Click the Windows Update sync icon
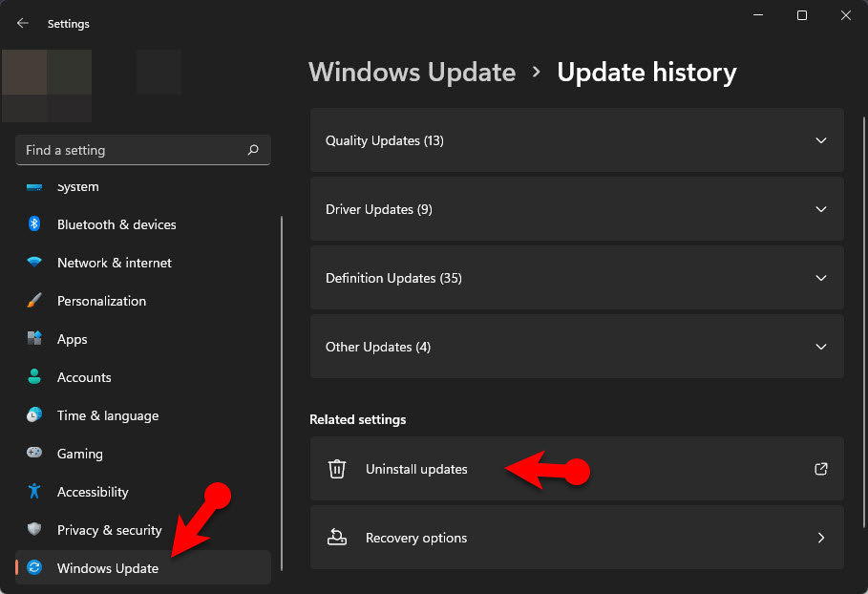This screenshot has height=594, width=868. 34,567
